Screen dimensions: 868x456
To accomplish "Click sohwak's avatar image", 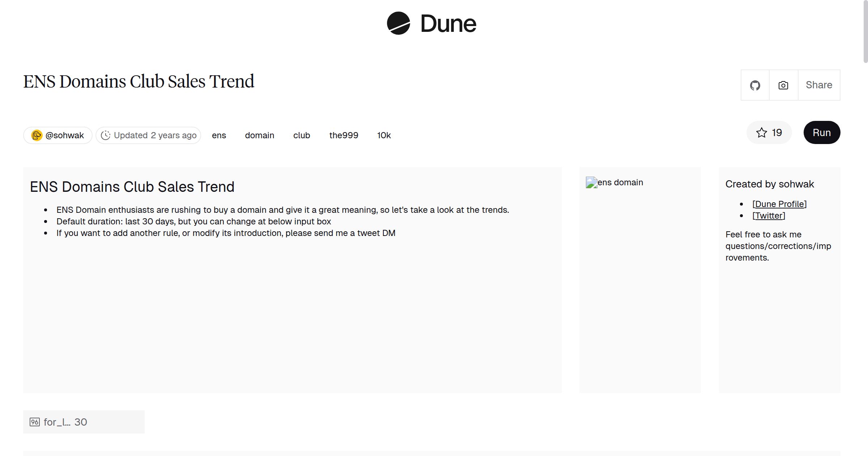I will click(37, 135).
